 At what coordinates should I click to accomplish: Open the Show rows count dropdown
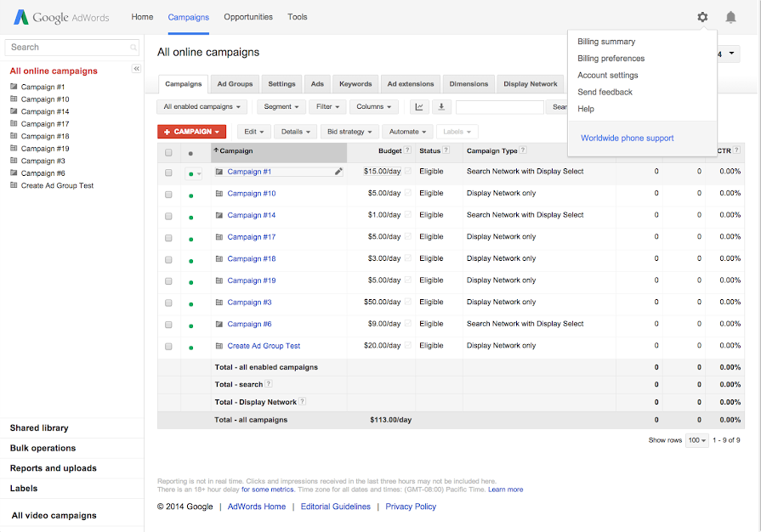click(x=697, y=440)
